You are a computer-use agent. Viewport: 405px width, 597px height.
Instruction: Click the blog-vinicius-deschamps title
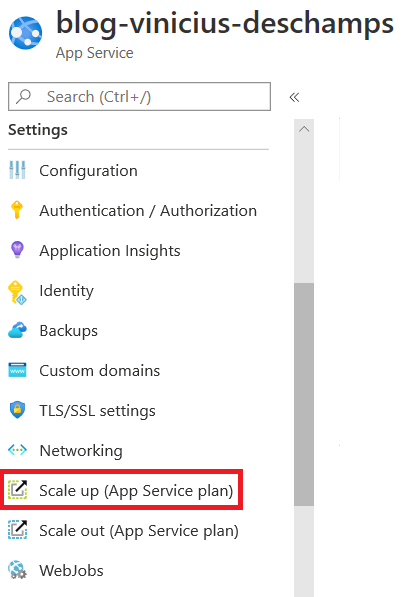coord(225,24)
